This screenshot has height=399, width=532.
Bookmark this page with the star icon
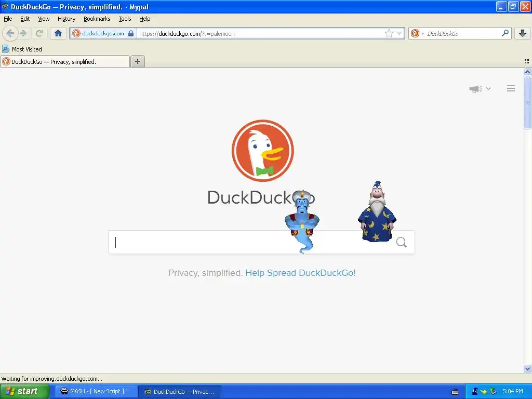click(x=389, y=33)
